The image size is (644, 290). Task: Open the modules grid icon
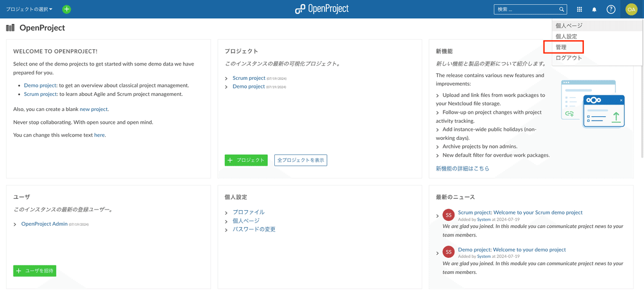click(x=580, y=9)
